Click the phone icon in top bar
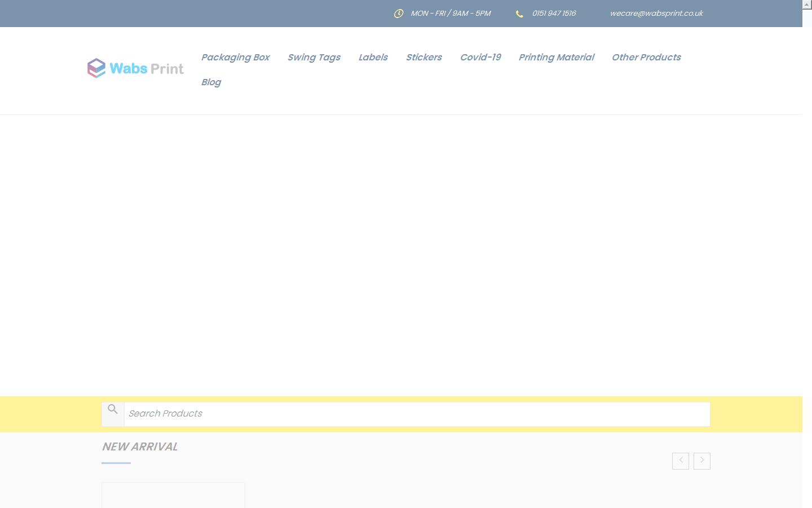812x508 pixels. [519, 14]
